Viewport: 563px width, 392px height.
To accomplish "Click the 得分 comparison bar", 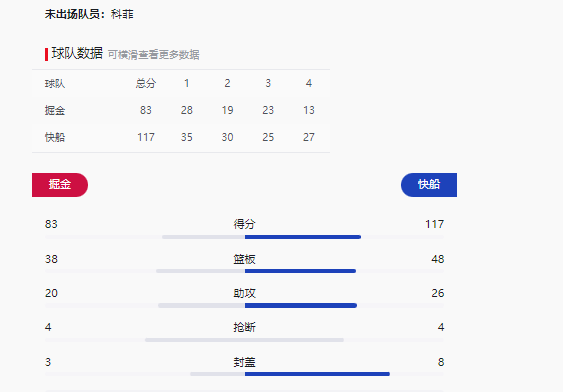I will point(245,237).
